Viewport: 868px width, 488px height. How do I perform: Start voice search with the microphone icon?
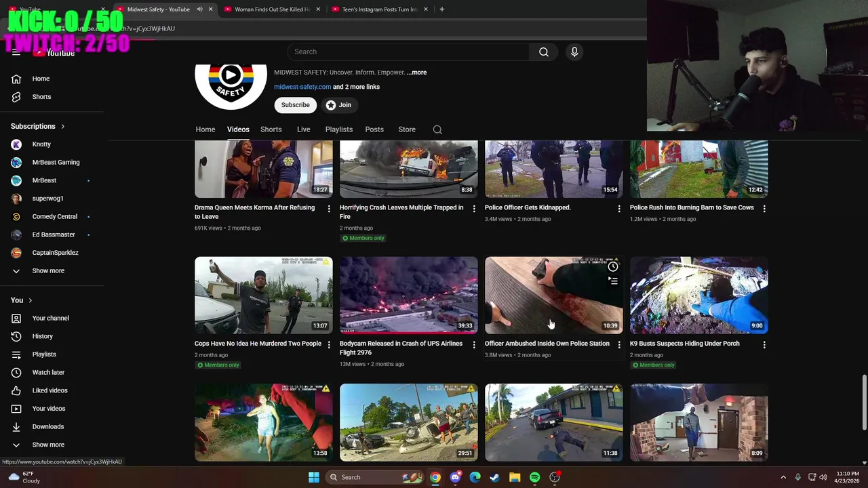tap(574, 52)
